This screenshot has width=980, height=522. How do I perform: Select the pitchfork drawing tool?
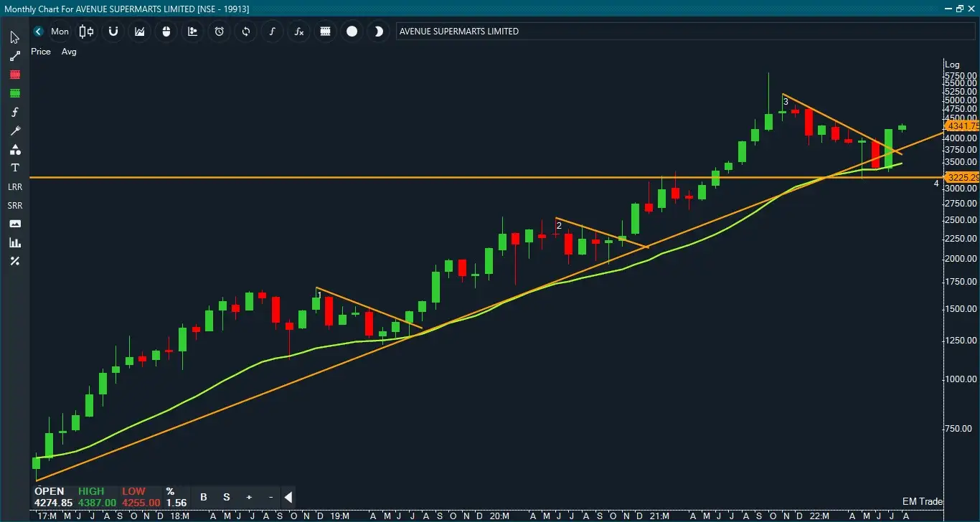click(x=14, y=130)
